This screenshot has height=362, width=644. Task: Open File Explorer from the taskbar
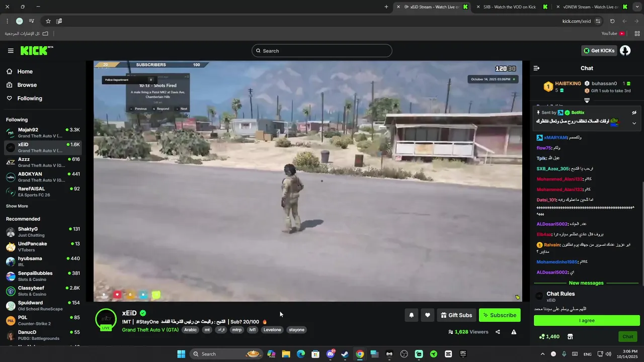[x=286, y=354]
